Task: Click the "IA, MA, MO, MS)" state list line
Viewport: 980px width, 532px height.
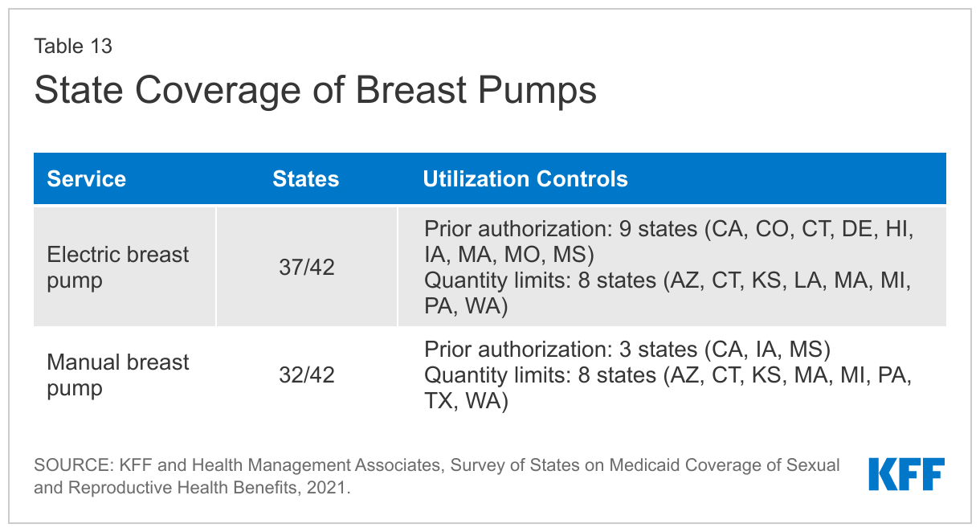Action: coord(509,255)
